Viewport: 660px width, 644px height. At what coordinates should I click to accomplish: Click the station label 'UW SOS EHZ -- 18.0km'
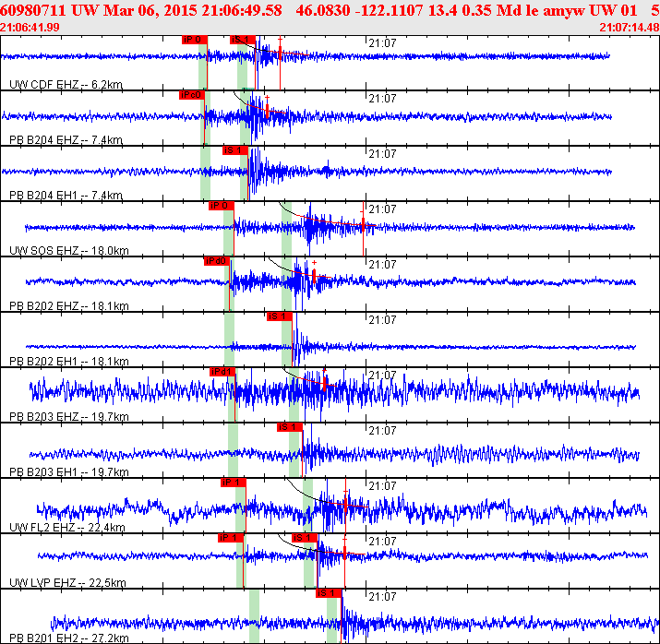[x=69, y=251]
